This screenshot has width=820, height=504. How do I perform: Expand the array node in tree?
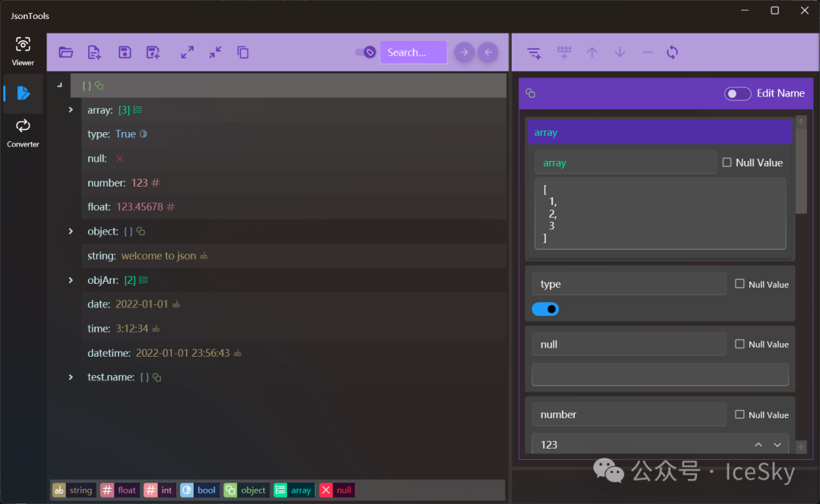(x=71, y=110)
